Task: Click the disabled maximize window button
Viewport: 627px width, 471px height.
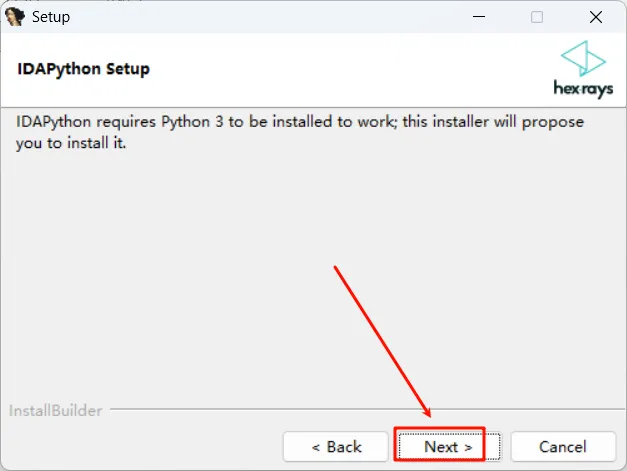Action: coord(537,17)
